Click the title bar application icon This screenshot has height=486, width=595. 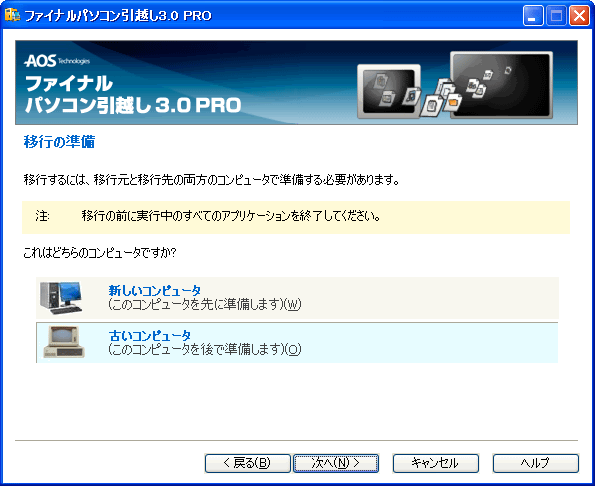[x=12, y=16]
